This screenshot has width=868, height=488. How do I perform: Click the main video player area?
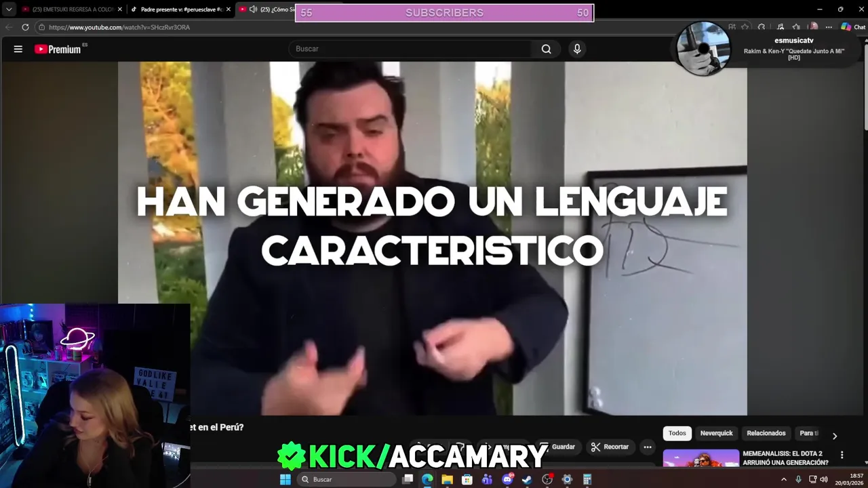(433, 239)
